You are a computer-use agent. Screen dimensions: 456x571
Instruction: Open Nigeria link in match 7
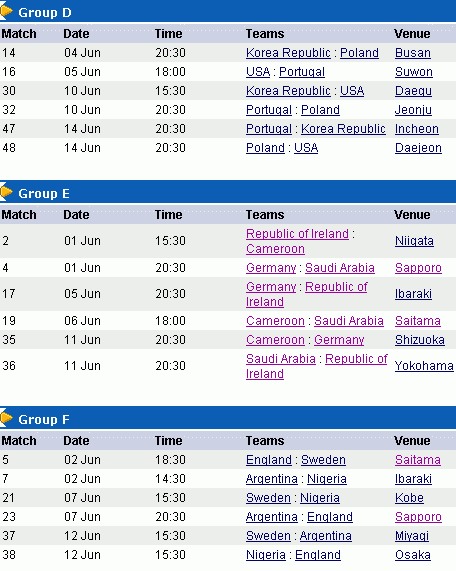click(x=327, y=479)
